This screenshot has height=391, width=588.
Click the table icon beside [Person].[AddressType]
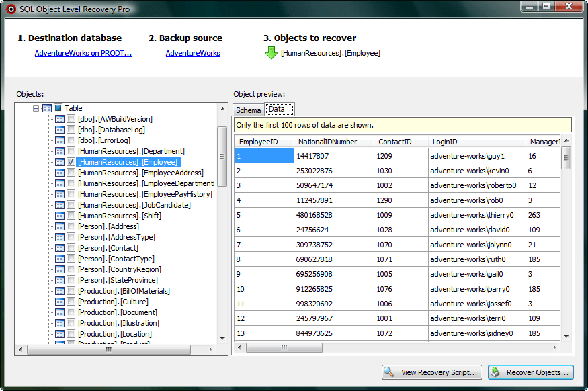tap(60, 237)
